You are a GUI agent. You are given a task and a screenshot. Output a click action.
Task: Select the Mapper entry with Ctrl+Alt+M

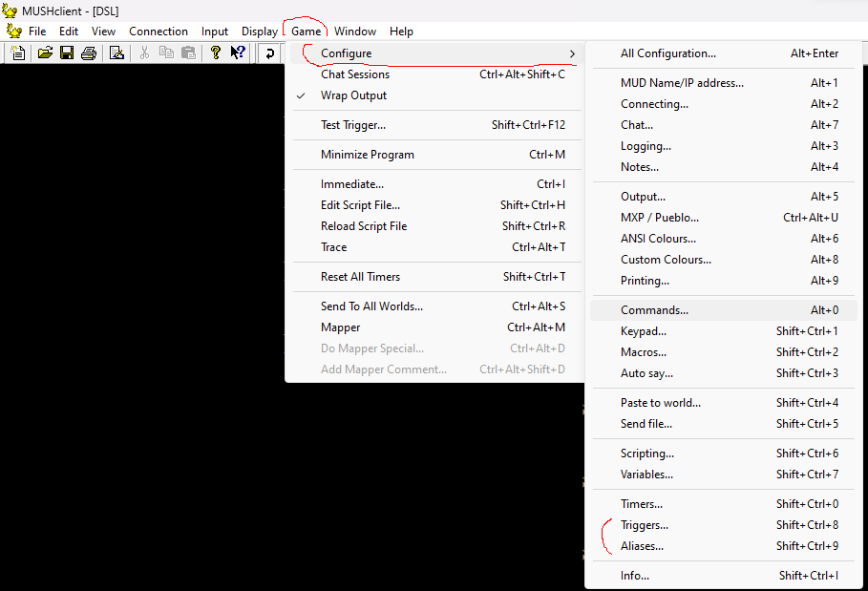[436, 327]
